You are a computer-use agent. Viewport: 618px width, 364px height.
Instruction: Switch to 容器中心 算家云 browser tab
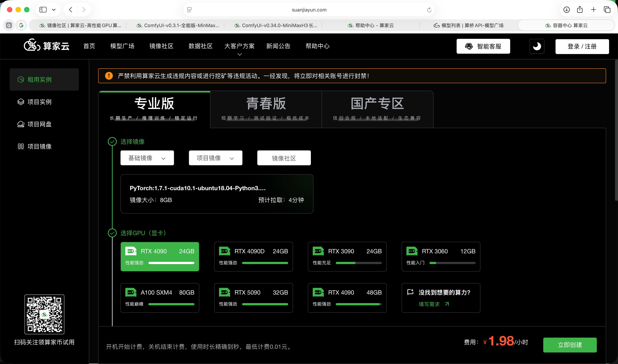(x=566, y=25)
